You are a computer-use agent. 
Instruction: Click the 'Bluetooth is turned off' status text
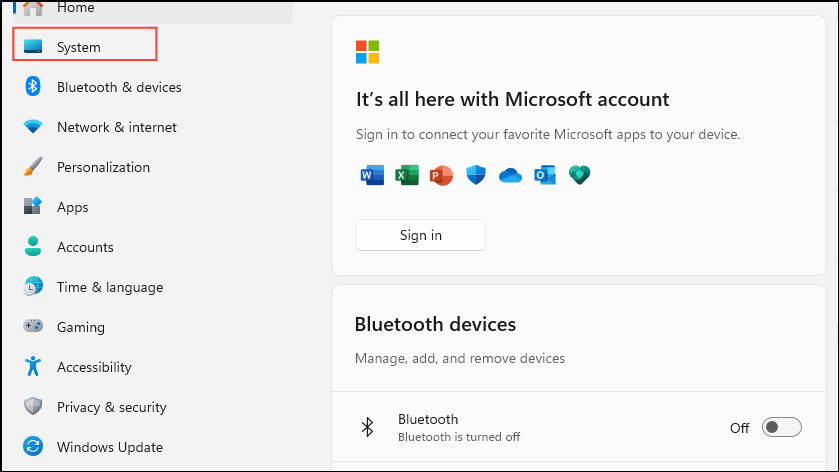459,437
